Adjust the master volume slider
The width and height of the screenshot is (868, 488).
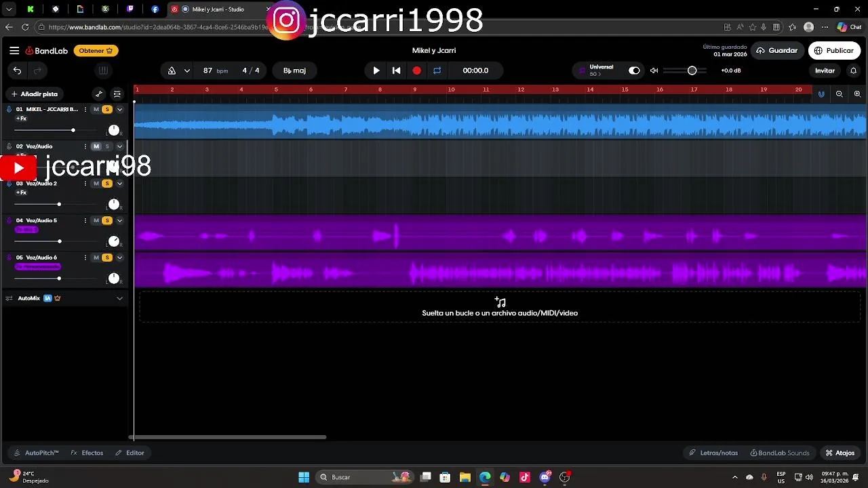point(685,70)
